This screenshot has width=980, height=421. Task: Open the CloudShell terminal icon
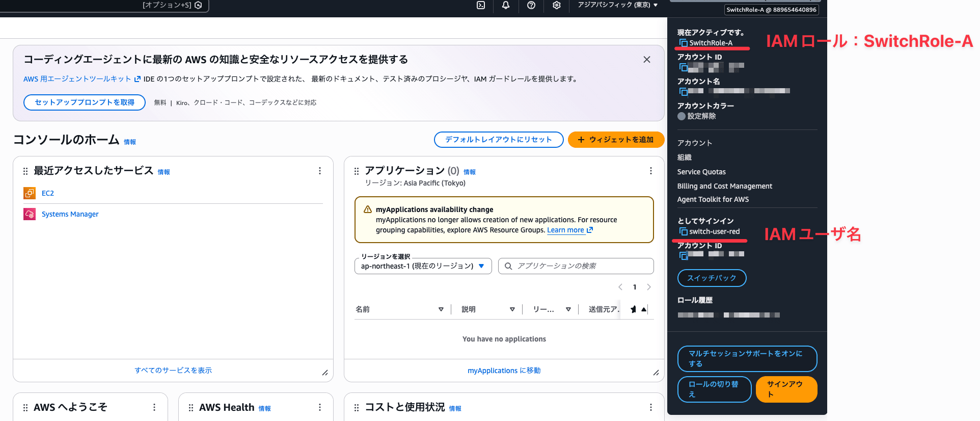point(480,5)
